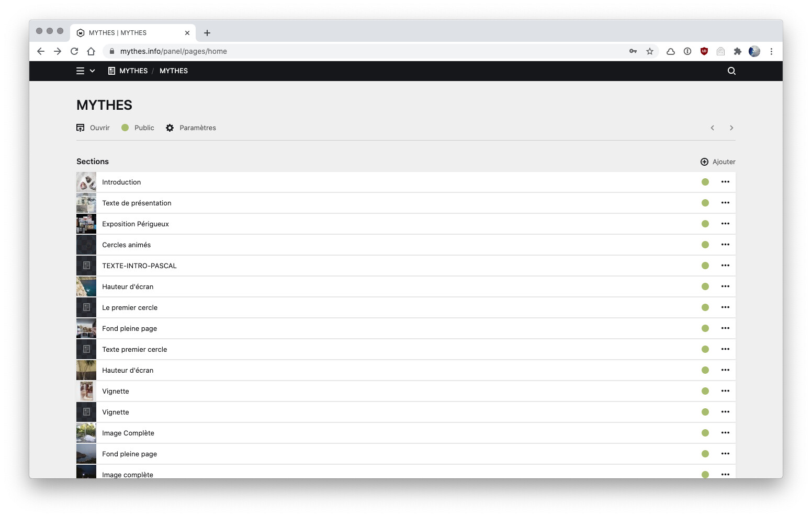
Task: Toggle status dot of Le premier cercle
Action: tap(705, 308)
